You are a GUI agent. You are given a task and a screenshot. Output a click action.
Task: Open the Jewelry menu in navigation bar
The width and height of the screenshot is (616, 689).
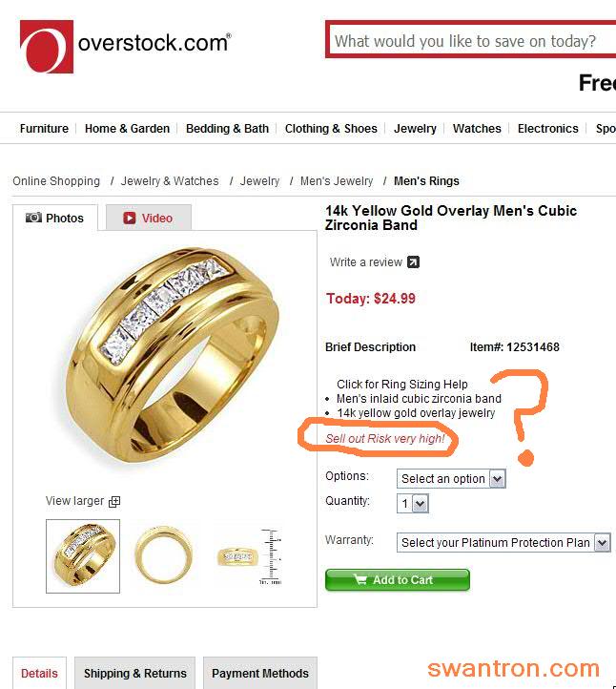pyautogui.click(x=415, y=128)
